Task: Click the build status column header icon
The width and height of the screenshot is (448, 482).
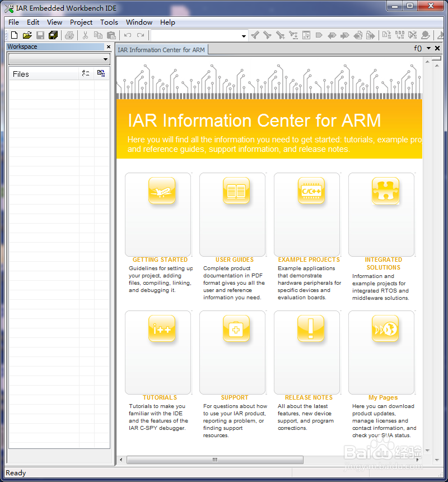Action: pos(86,73)
